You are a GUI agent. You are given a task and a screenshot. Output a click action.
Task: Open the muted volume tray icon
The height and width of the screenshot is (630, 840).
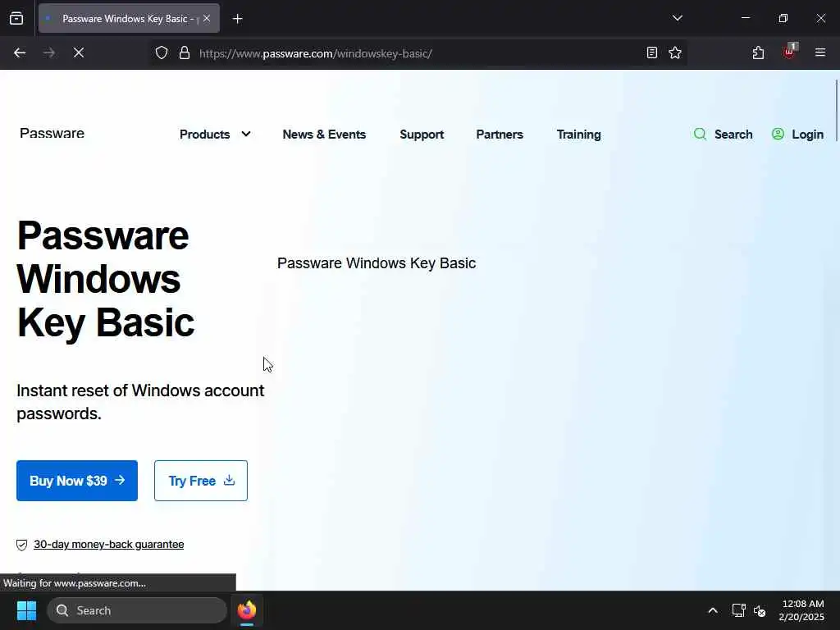(760, 610)
